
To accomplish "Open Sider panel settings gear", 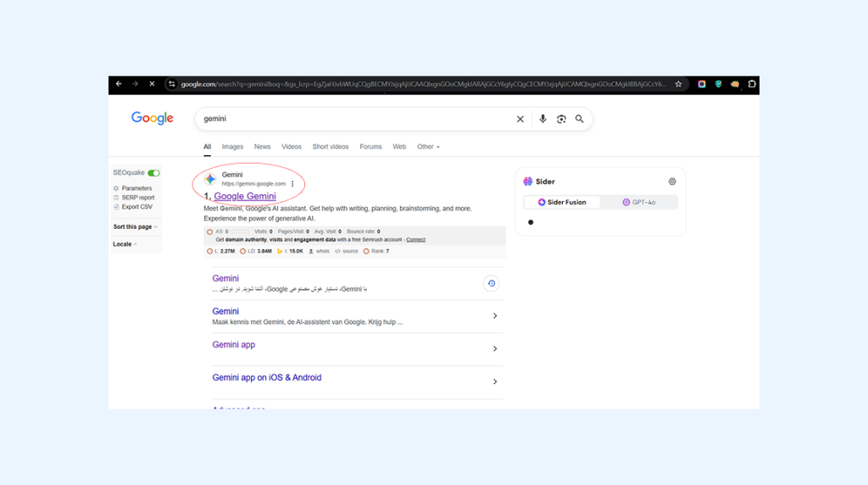I will tap(672, 181).
